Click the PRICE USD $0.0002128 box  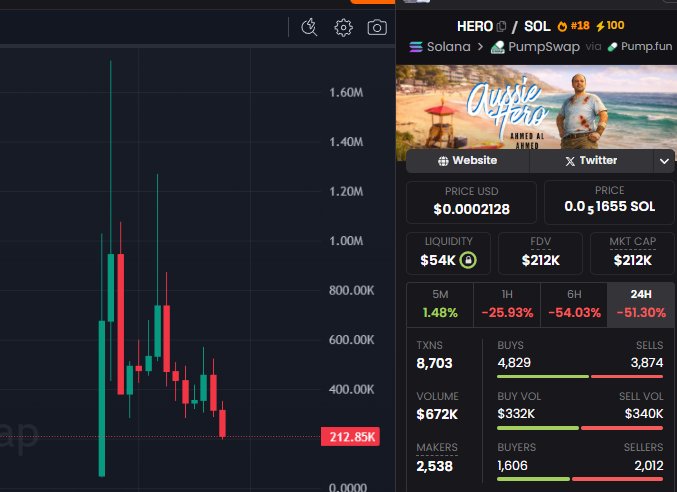pos(471,202)
